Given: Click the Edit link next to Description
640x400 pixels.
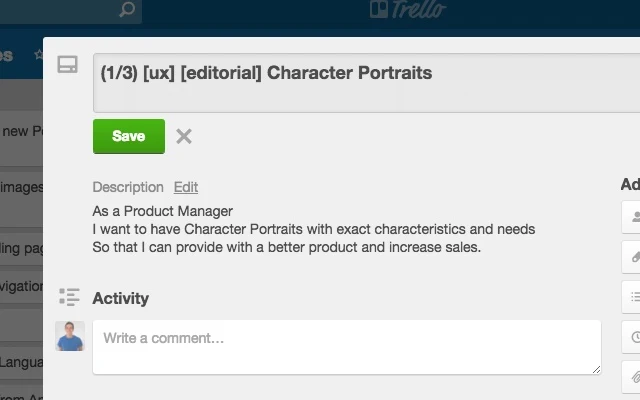Looking at the screenshot, I should coord(186,187).
